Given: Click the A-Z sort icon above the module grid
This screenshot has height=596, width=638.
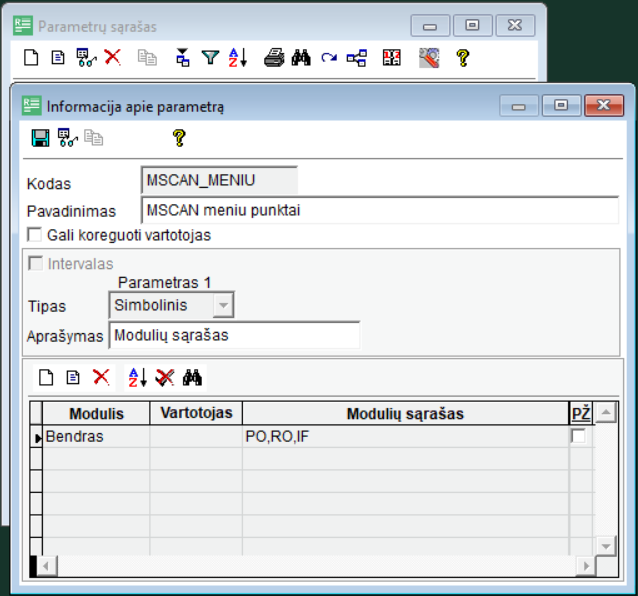Looking at the screenshot, I should click(137, 377).
